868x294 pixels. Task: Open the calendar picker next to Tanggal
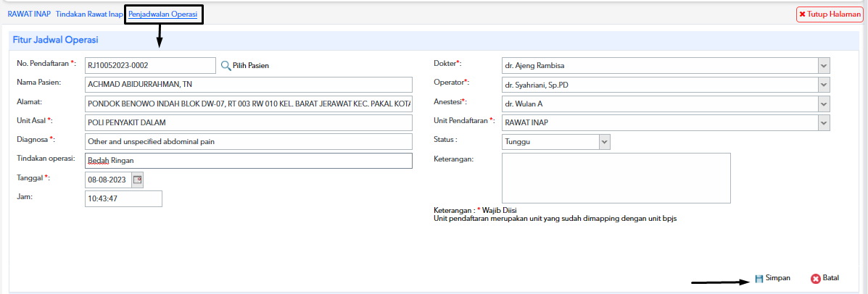coord(138,180)
